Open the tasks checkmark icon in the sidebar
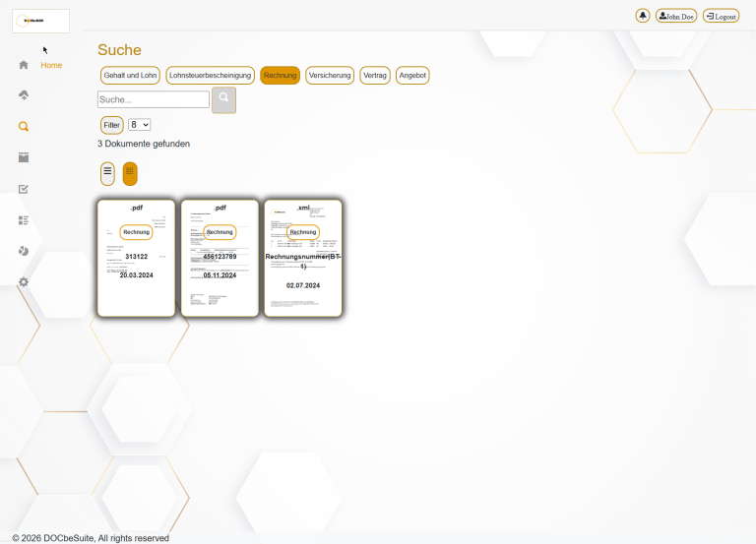Image resolution: width=756 pixels, height=544 pixels. 24,189
